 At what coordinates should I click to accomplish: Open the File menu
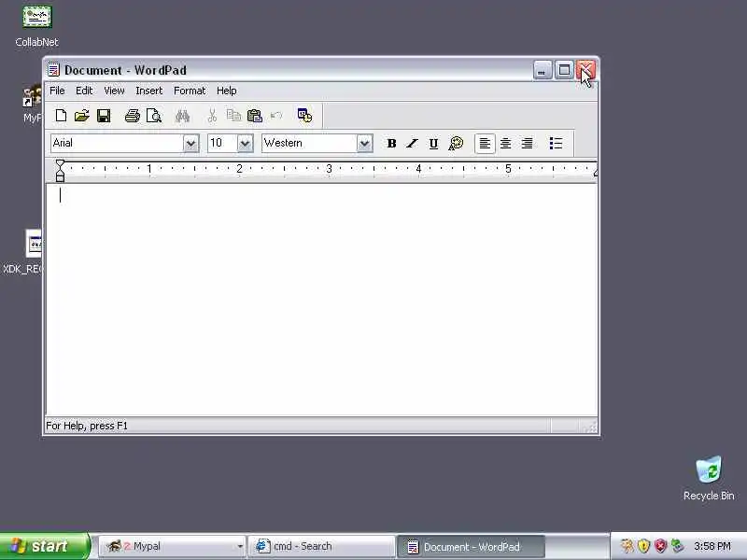tap(57, 91)
